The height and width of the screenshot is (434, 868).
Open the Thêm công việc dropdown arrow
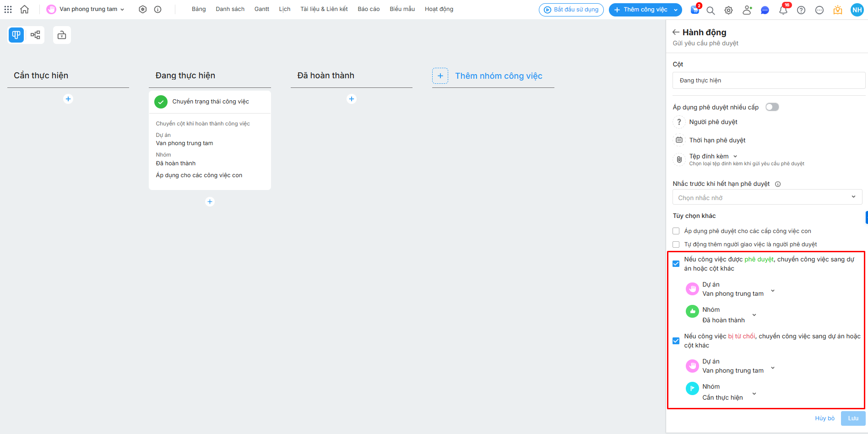(675, 10)
